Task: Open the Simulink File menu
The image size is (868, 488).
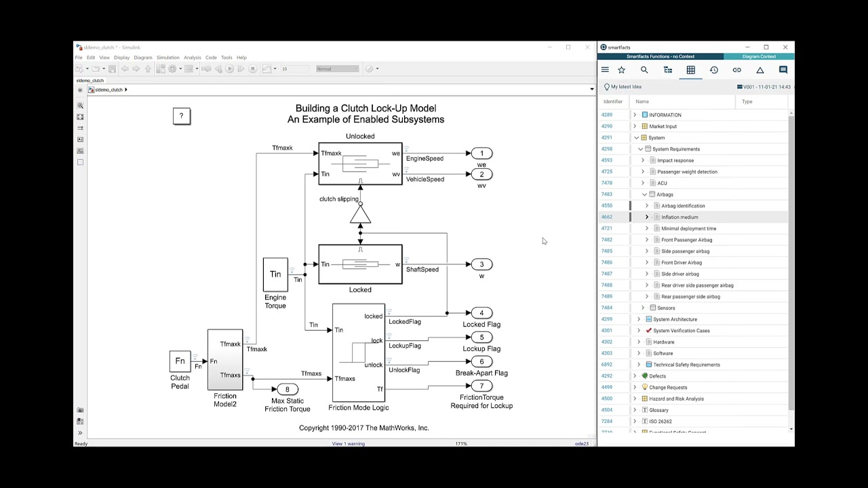Action: [79, 58]
